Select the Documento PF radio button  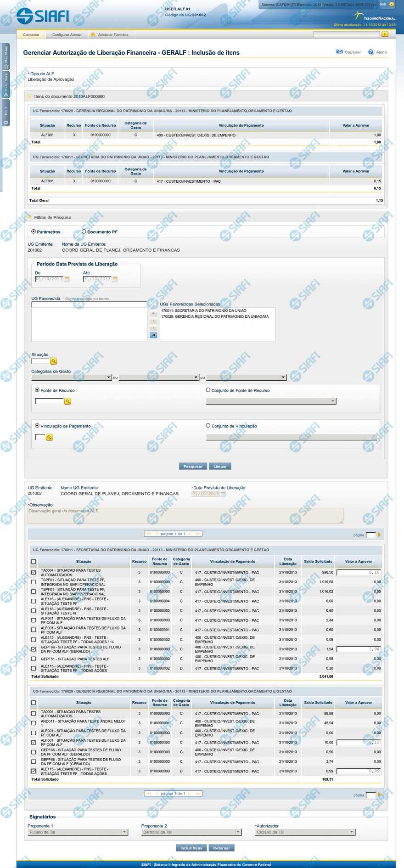coord(84,231)
